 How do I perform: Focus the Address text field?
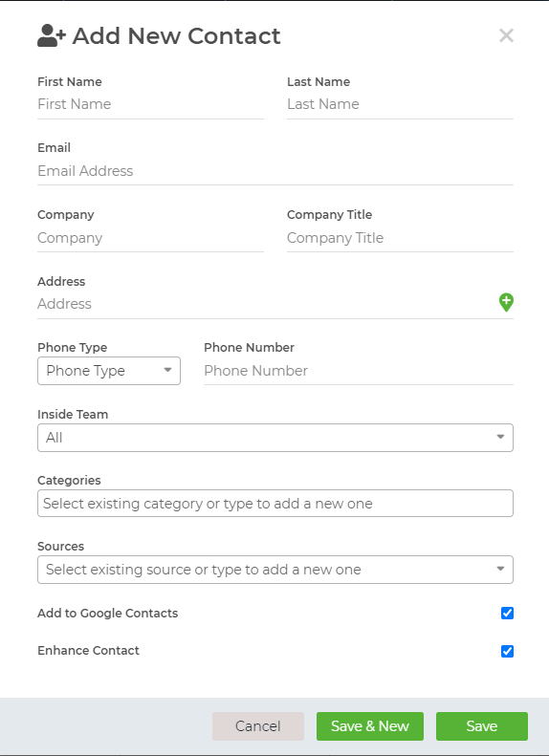(x=267, y=304)
